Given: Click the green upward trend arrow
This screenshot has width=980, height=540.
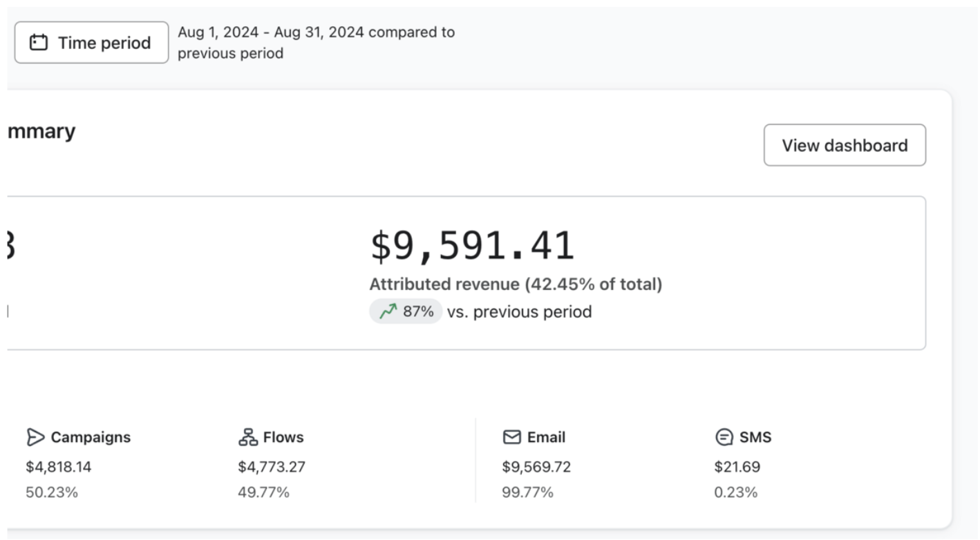Looking at the screenshot, I should coord(388,311).
